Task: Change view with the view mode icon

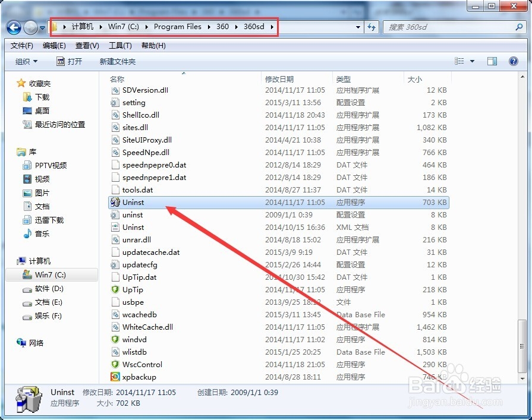Action: click(459, 61)
